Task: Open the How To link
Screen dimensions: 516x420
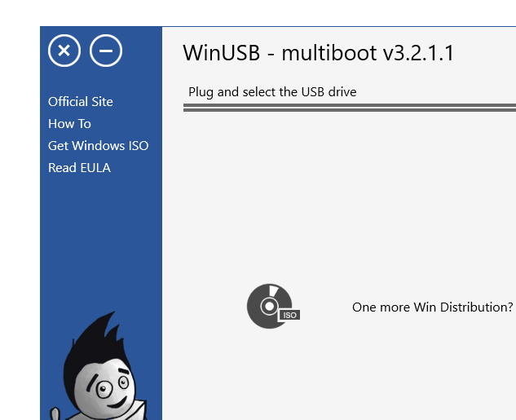Action: (x=69, y=124)
